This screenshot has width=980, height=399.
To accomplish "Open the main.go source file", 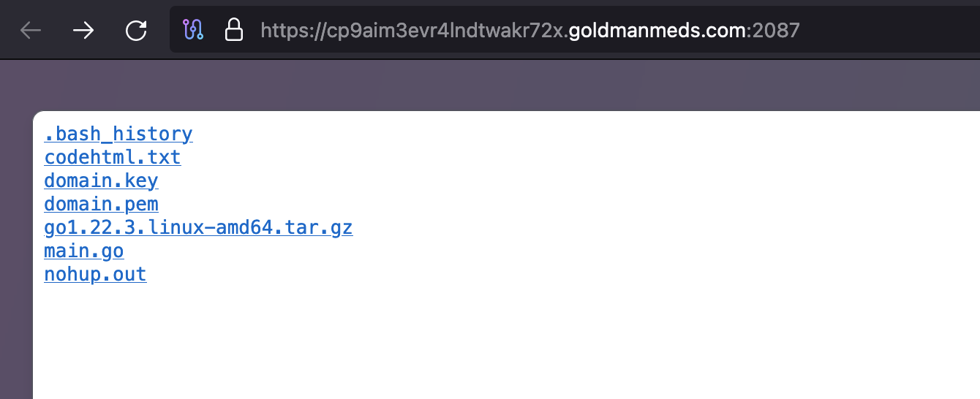I will coord(84,251).
